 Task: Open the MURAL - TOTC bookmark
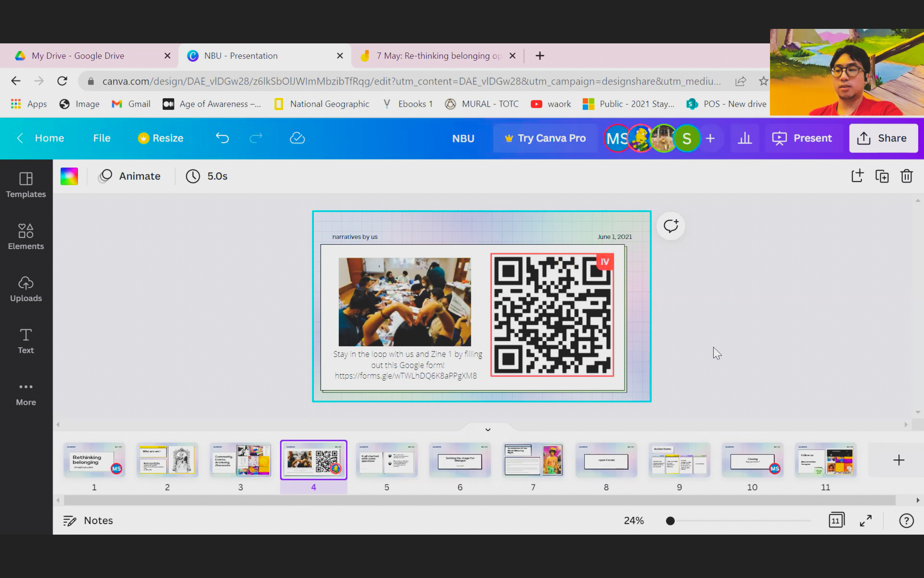482,104
